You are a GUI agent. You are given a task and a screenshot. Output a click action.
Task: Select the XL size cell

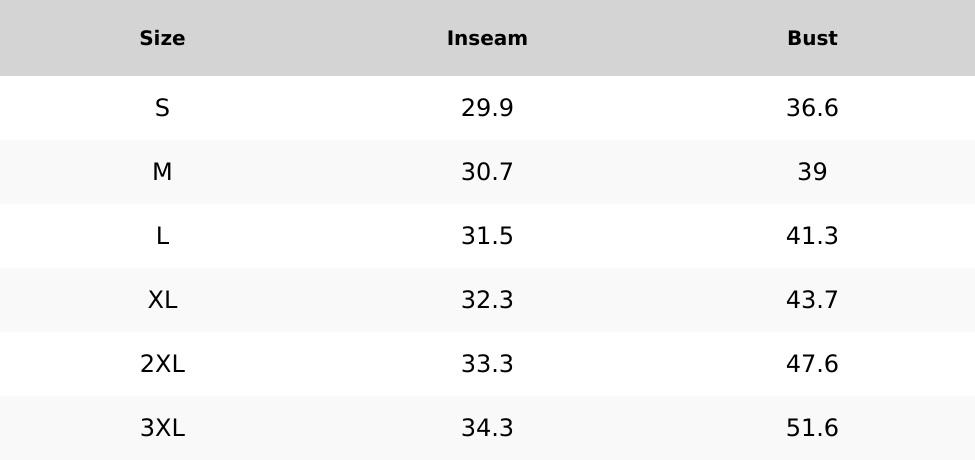point(162,300)
